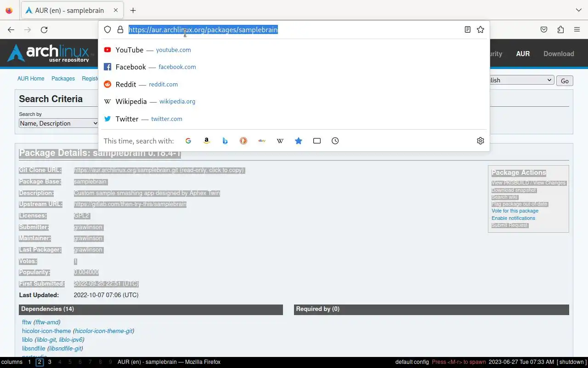Screen dimensions: 588x368
Task: Open the Download navigation tab
Action: point(559,53)
